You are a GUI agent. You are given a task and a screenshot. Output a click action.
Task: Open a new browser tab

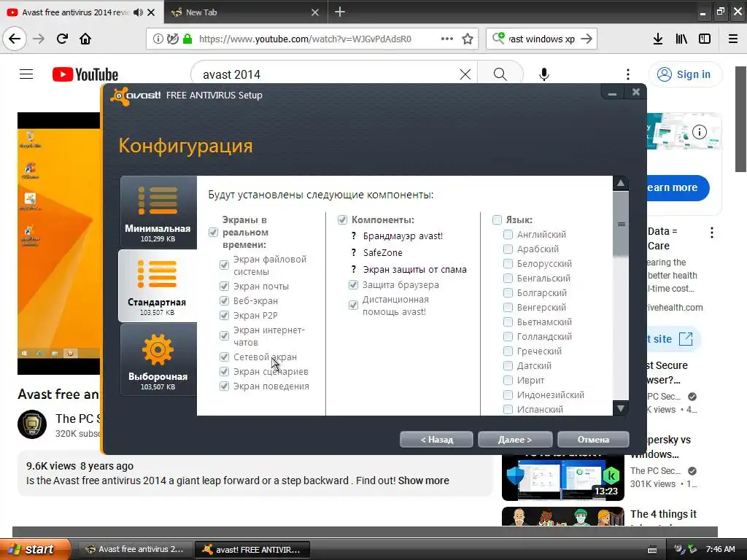(x=340, y=12)
